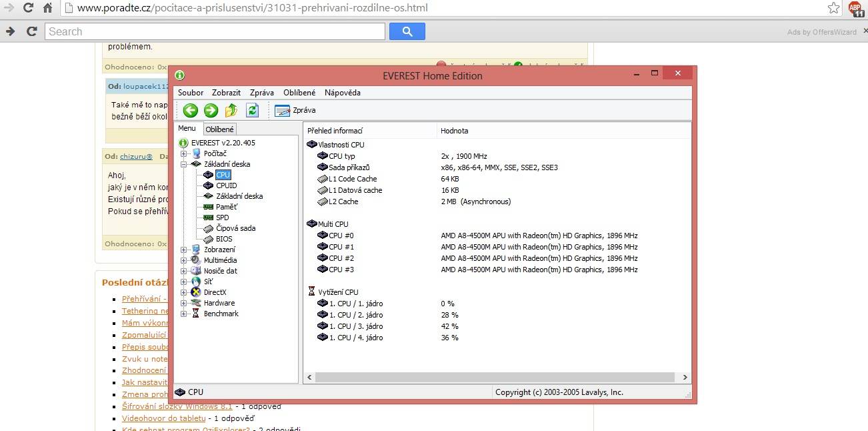Click the Hodnota column header

point(564,131)
